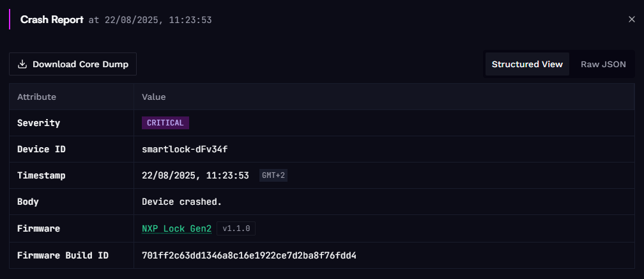The width and height of the screenshot is (644, 279).
Task: Switch to Raw JSON tab
Action: [x=603, y=64]
